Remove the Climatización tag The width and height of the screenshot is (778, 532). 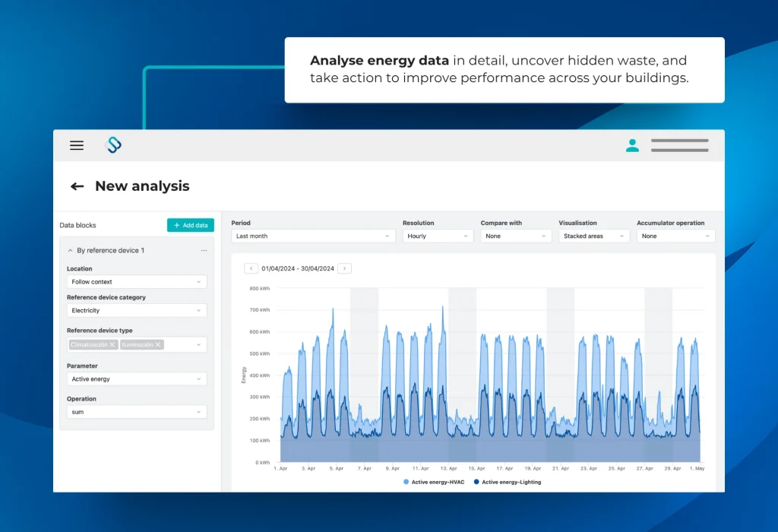[x=112, y=345]
